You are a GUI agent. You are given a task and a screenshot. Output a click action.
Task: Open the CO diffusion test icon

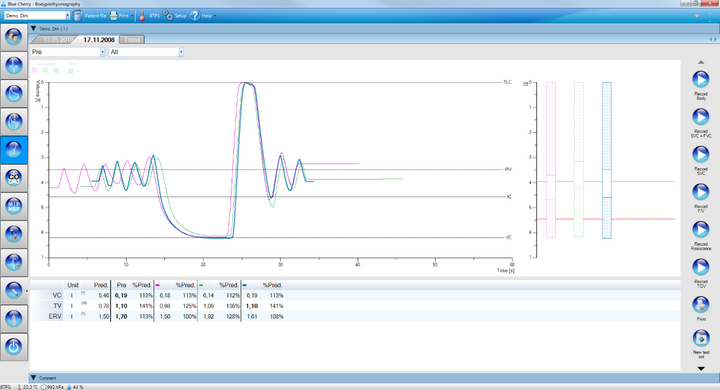pos(13,177)
